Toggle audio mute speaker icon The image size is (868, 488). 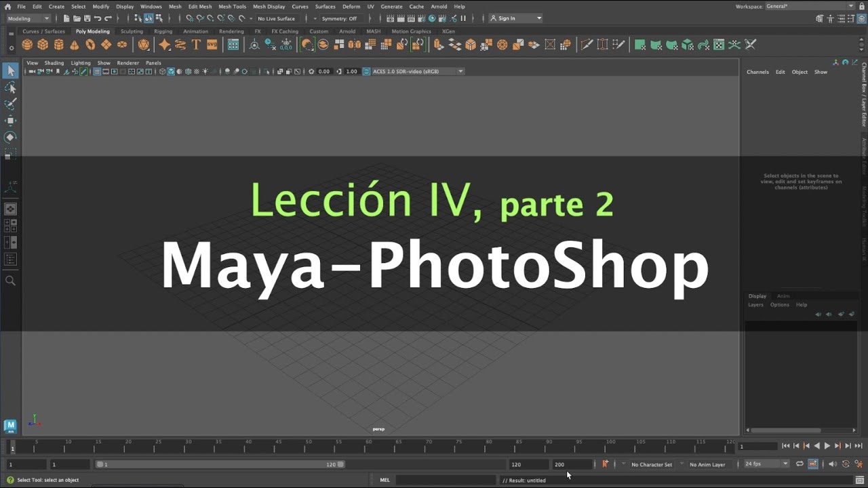(833, 464)
